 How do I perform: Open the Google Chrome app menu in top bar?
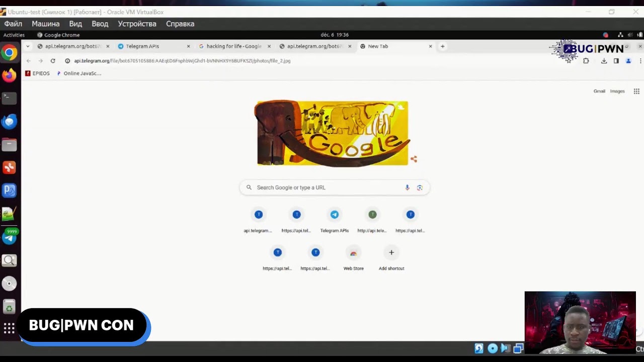coord(58,35)
